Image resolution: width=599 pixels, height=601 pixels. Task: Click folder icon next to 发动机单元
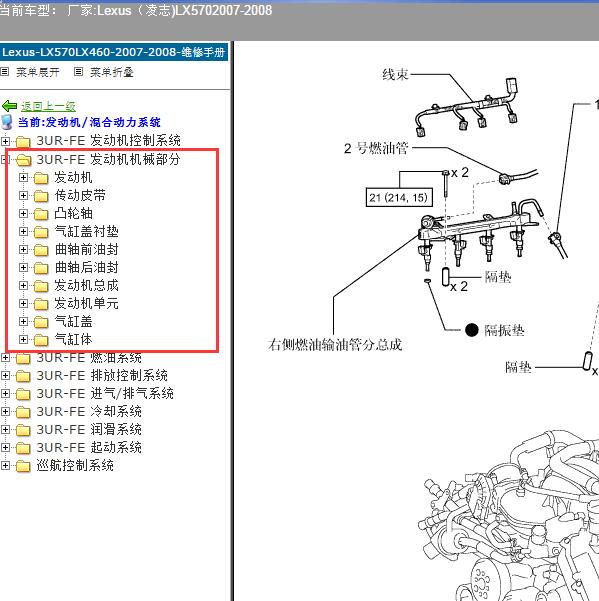pos(41,304)
